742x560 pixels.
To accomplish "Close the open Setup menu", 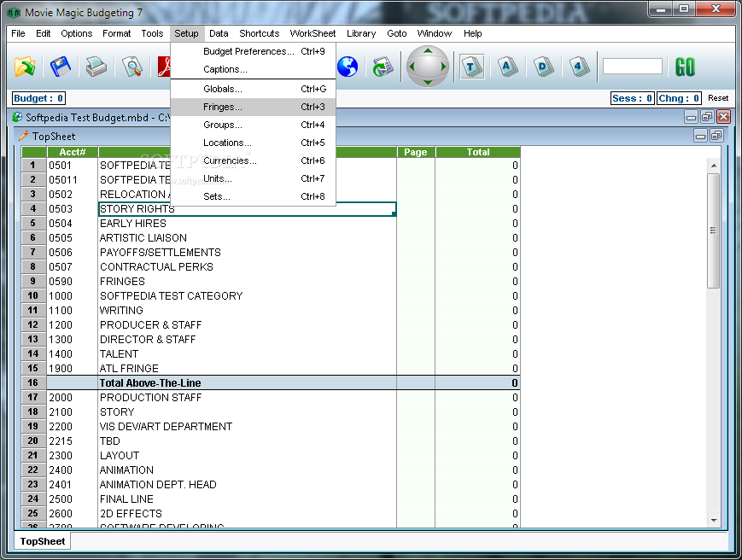I will (x=186, y=33).
